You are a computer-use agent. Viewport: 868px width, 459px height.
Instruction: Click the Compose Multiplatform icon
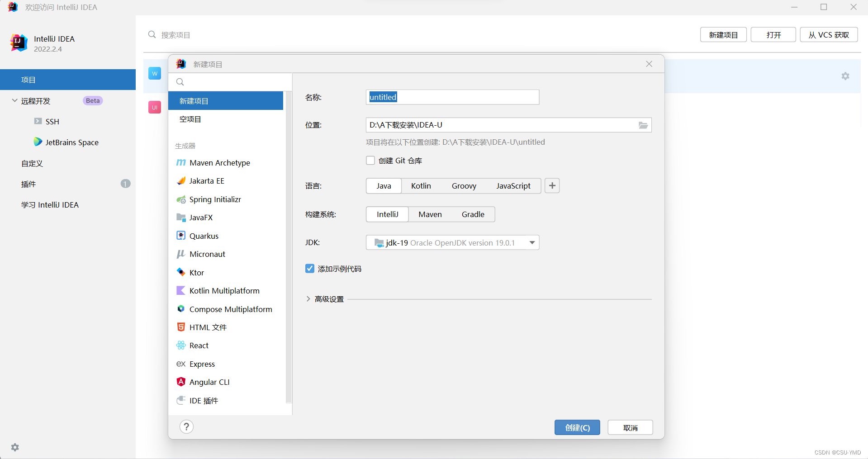pos(181,309)
